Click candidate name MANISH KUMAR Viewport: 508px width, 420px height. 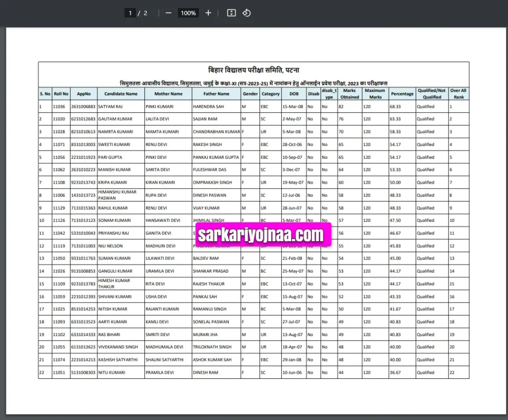115,170
